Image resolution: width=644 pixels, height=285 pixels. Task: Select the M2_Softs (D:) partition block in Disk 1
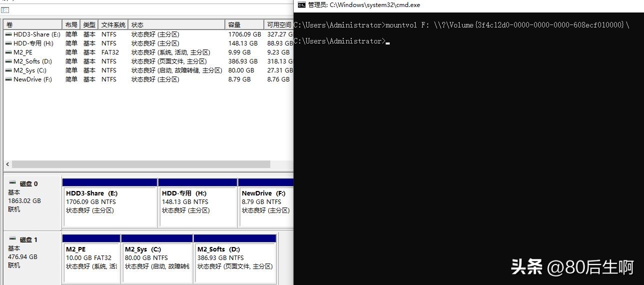tap(235, 258)
